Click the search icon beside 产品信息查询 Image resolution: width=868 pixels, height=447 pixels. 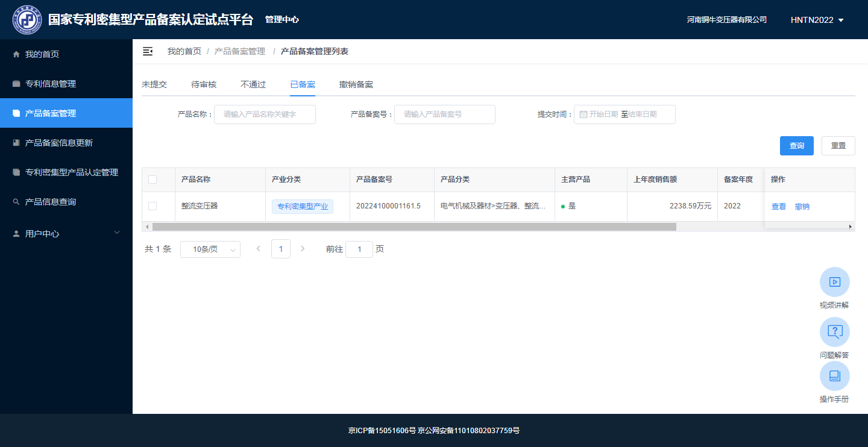16,202
